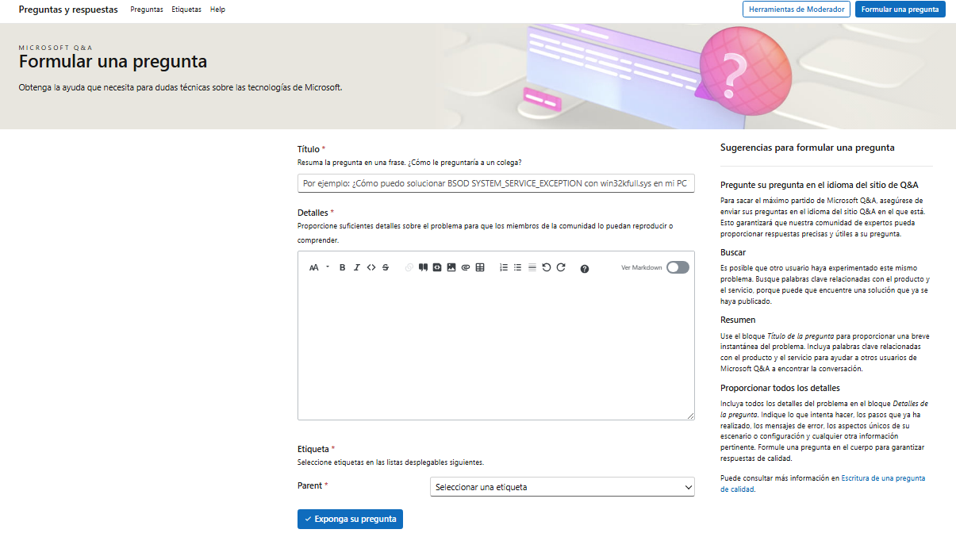Click the Buscar tip heading
Image resolution: width=956 pixels, height=560 pixels.
pyautogui.click(x=732, y=252)
